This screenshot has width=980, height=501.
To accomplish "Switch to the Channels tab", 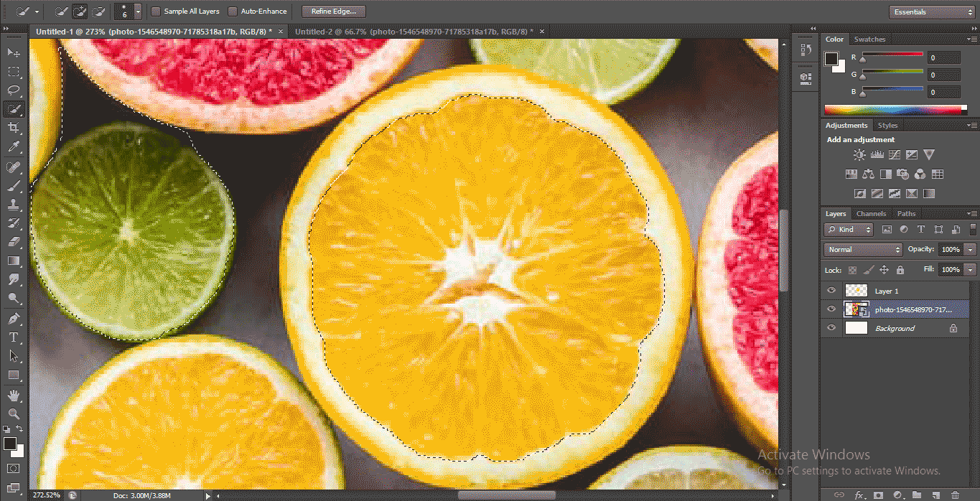I will click(x=871, y=214).
